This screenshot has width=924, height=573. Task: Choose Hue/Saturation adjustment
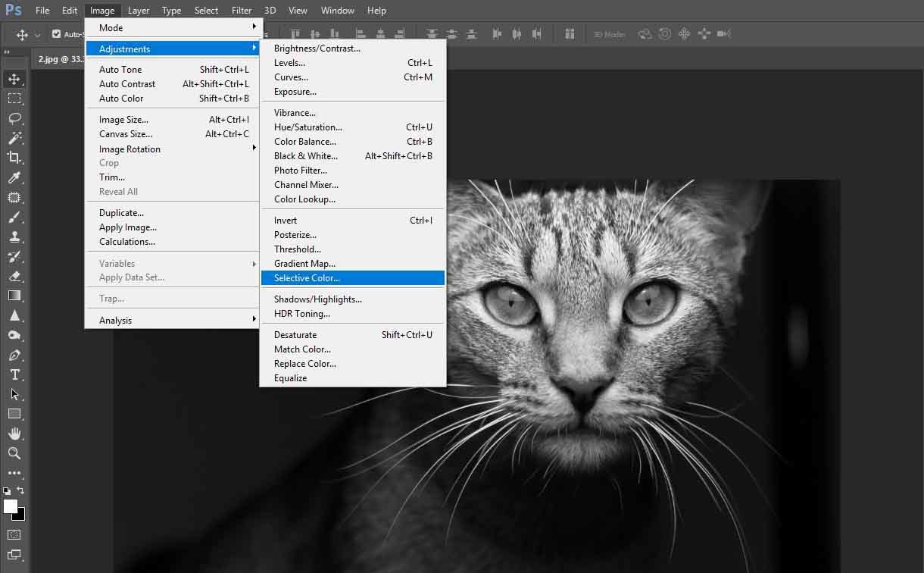[353, 127]
